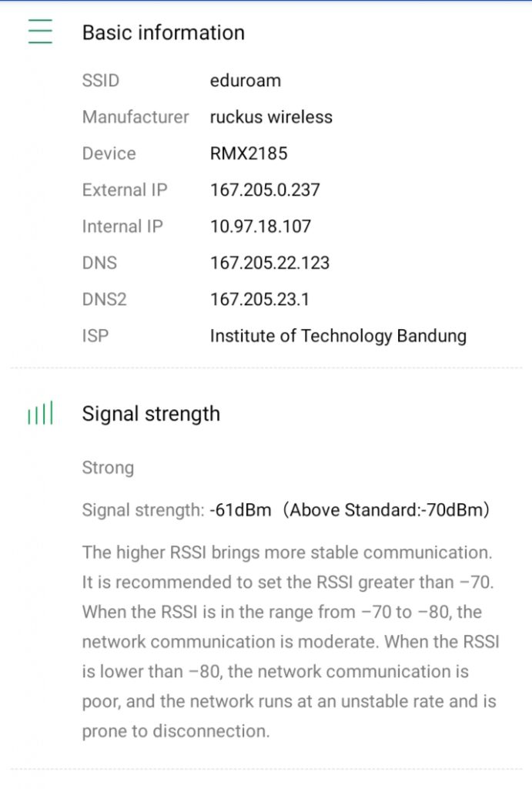Select the Signal strength section heading

151,414
